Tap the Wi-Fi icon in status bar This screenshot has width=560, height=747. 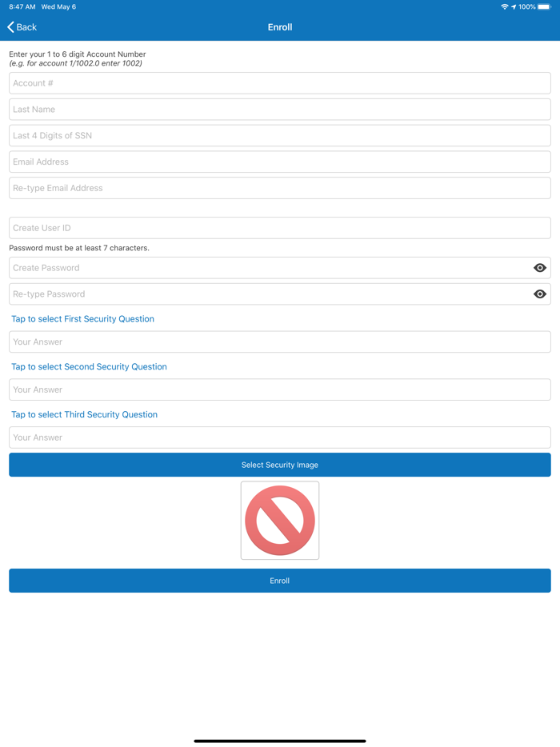tap(505, 6)
